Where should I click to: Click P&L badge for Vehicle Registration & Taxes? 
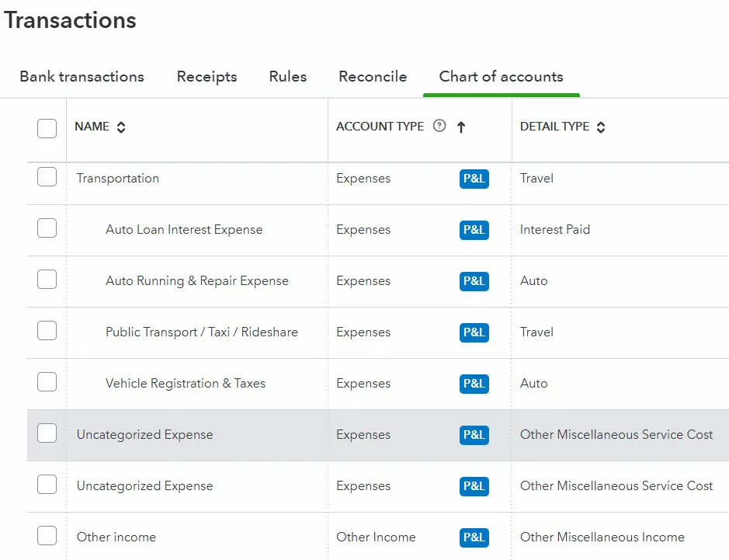click(x=474, y=384)
